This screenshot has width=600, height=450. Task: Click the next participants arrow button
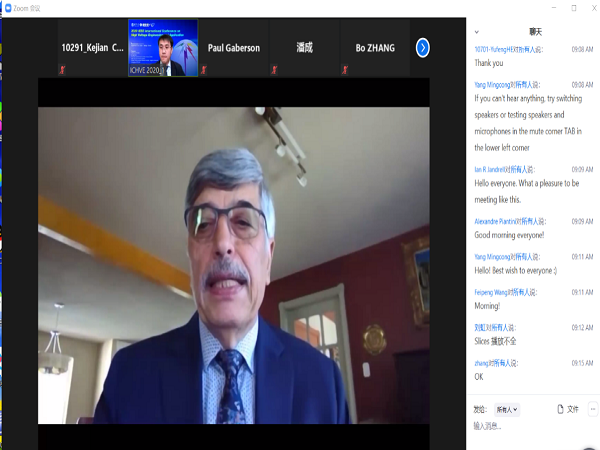tap(422, 47)
